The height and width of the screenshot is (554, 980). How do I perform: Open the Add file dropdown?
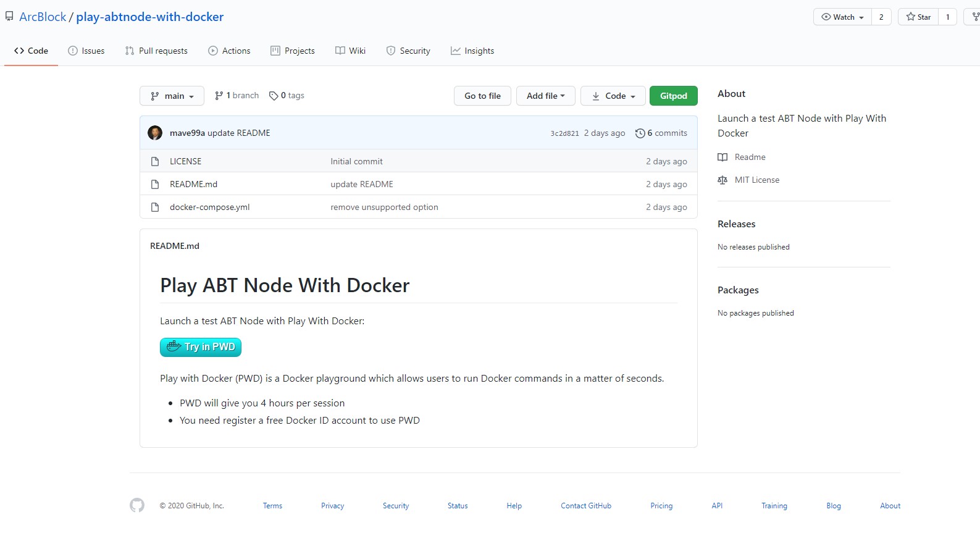545,96
